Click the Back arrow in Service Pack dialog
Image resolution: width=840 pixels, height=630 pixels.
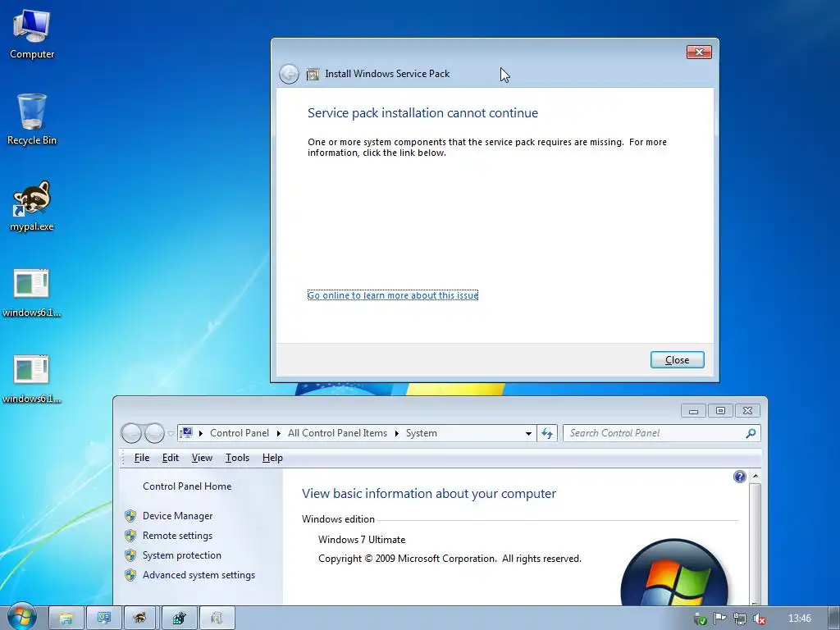click(290, 74)
